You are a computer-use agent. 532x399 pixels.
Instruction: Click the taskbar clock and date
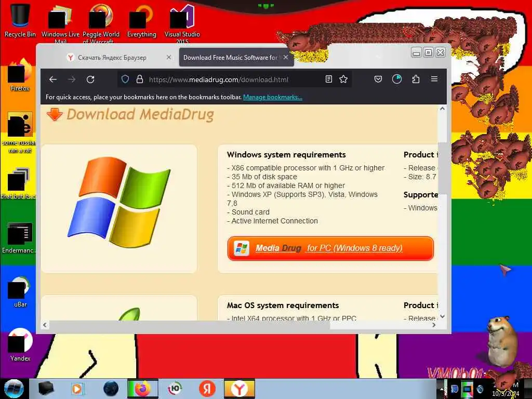pos(505,390)
